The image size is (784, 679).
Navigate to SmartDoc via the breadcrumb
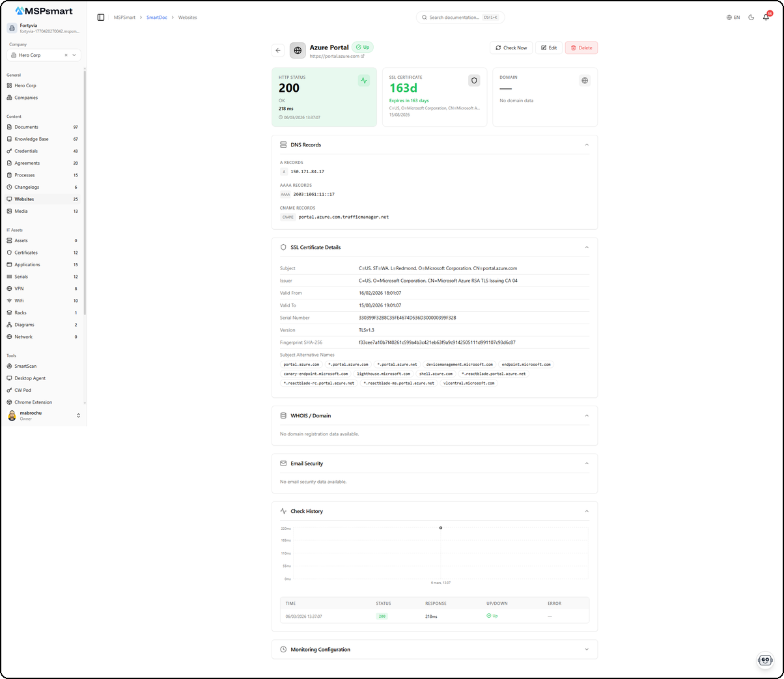[x=156, y=18]
